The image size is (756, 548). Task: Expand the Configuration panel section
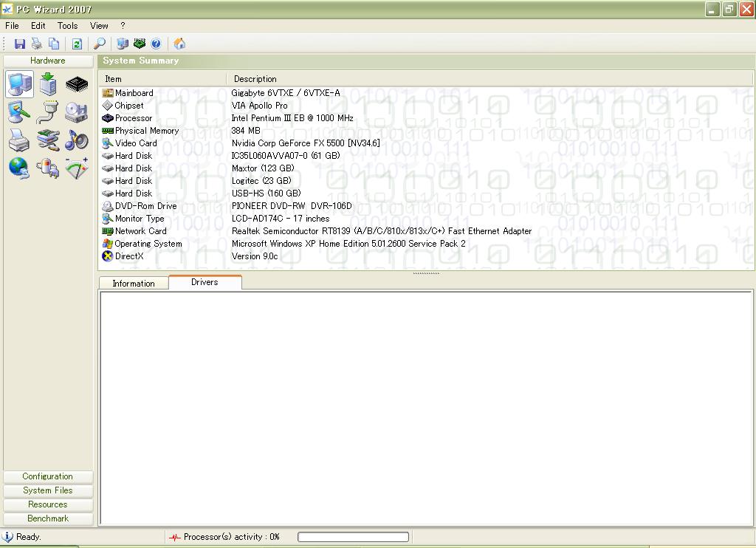pos(48,476)
